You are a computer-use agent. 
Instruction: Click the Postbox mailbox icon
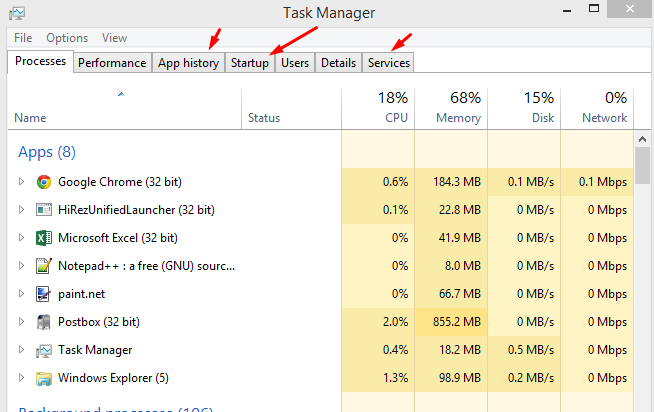pos(44,322)
